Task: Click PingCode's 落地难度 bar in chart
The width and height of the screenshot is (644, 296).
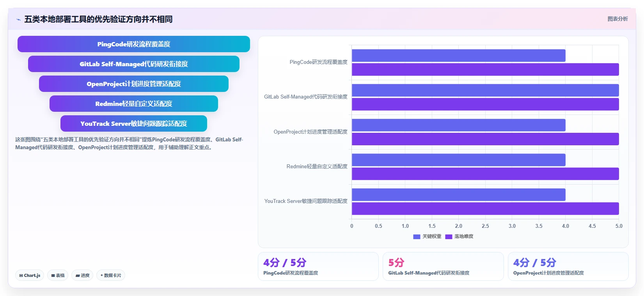Action: [x=485, y=69]
